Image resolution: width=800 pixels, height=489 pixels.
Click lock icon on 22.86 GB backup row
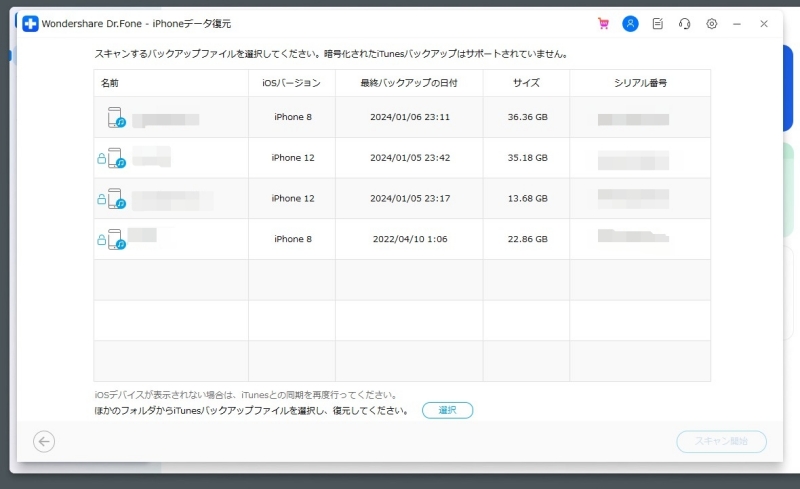[x=102, y=239]
